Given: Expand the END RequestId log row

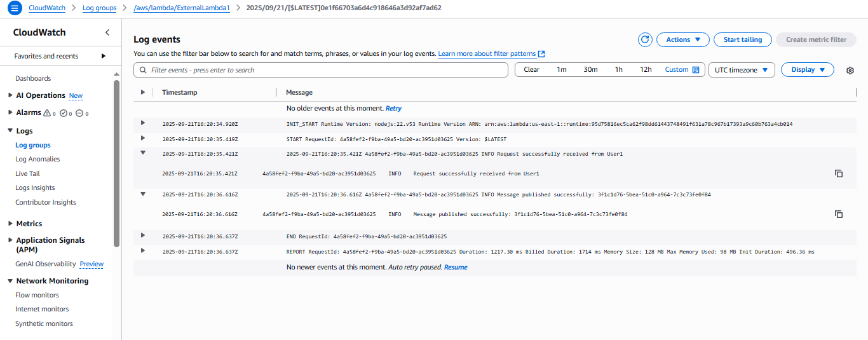Looking at the screenshot, I should point(142,235).
